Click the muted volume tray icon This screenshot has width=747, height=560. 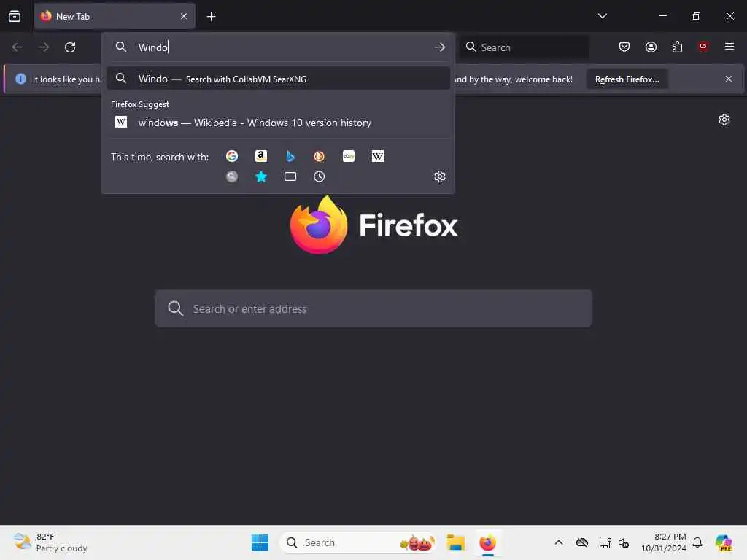pos(624,542)
